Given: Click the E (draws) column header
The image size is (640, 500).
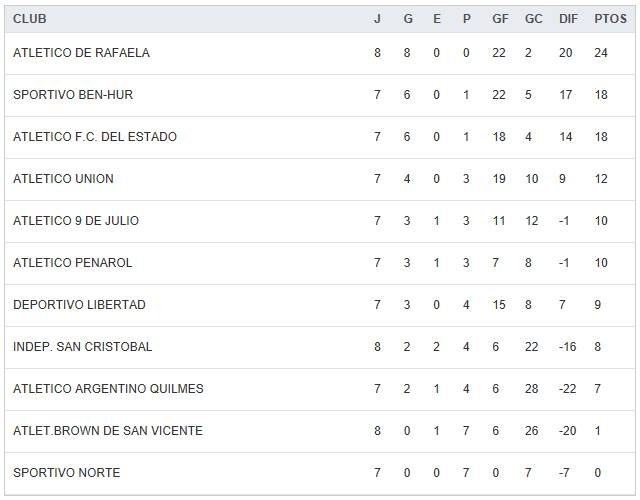Looking at the screenshot, I should coord(437,19).
